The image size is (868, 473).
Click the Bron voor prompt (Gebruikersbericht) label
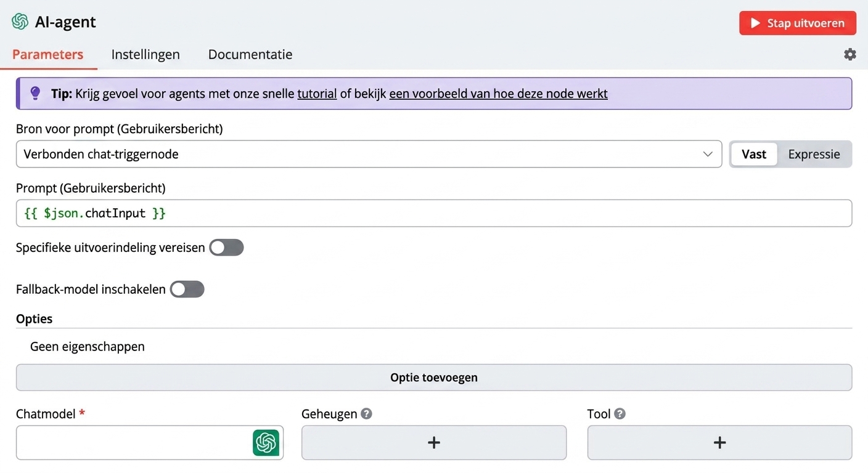coord(120,129)
